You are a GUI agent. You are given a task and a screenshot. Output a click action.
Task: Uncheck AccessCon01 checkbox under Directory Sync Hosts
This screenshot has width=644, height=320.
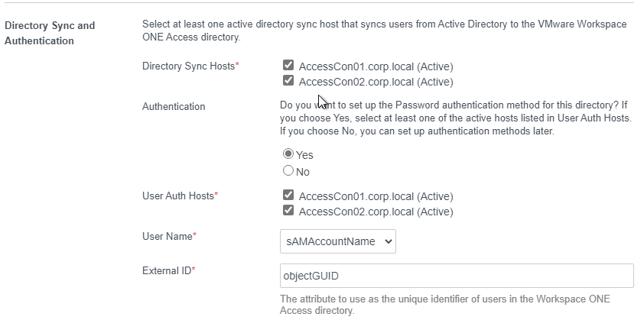[288, 65]
